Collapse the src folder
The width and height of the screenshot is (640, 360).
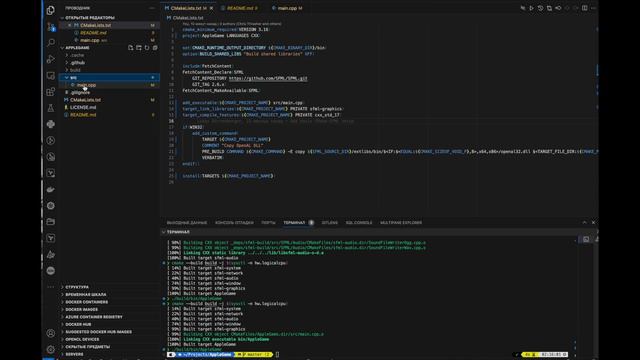pos(109,78)
